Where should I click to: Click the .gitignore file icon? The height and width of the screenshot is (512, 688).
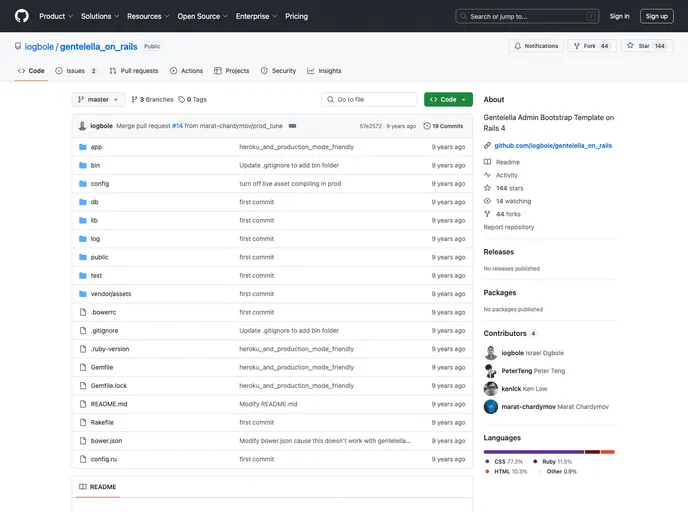pos(82,331)
